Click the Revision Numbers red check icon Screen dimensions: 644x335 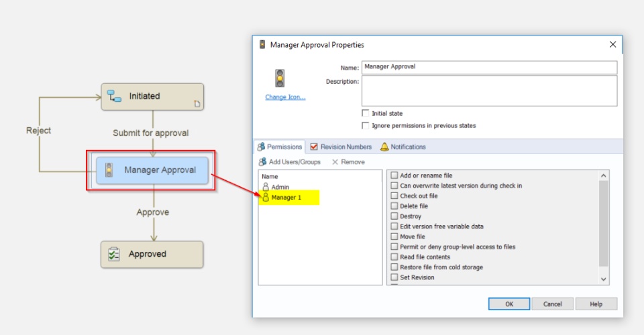tap(314, 146)
